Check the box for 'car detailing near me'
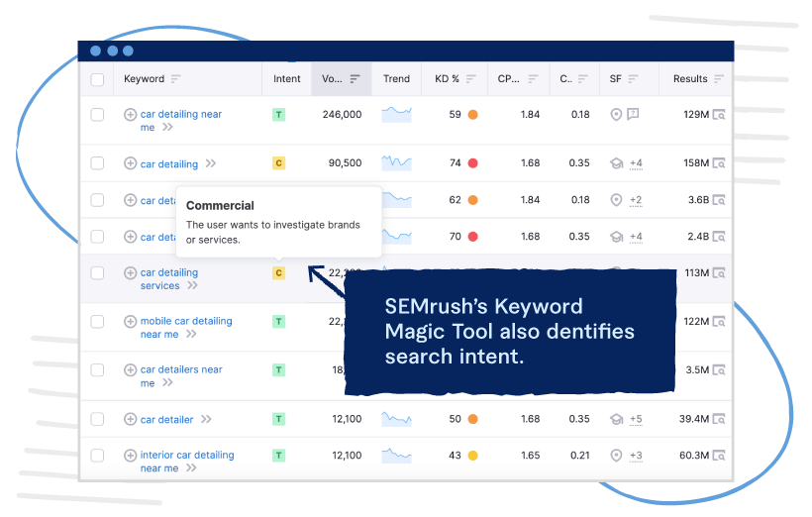This screenshot has height=517, width=812. (97, 115)
